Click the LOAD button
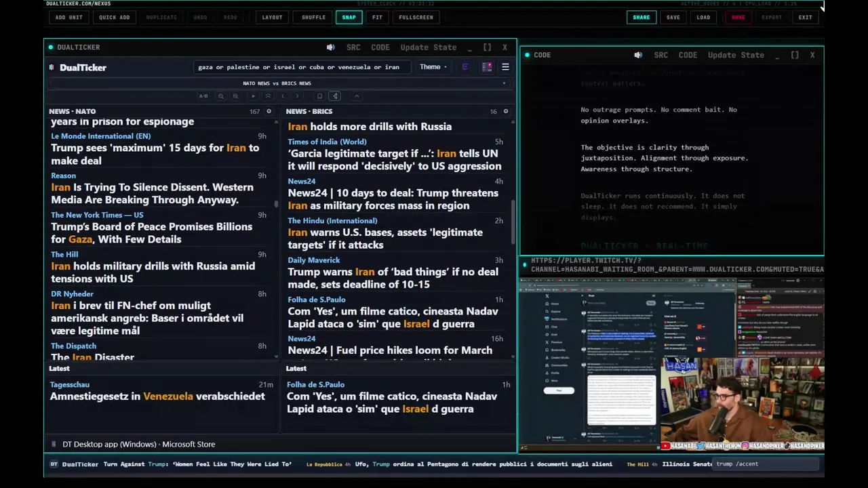 tap(704, 17)
